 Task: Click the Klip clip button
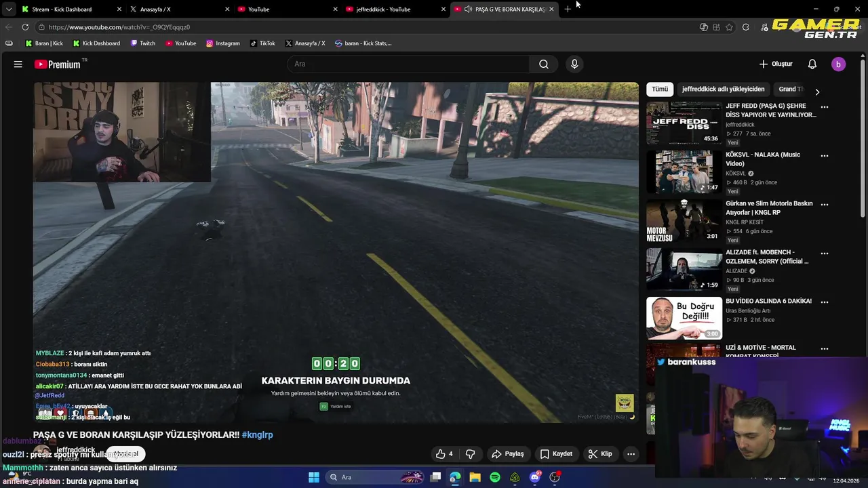coord(600,454)
